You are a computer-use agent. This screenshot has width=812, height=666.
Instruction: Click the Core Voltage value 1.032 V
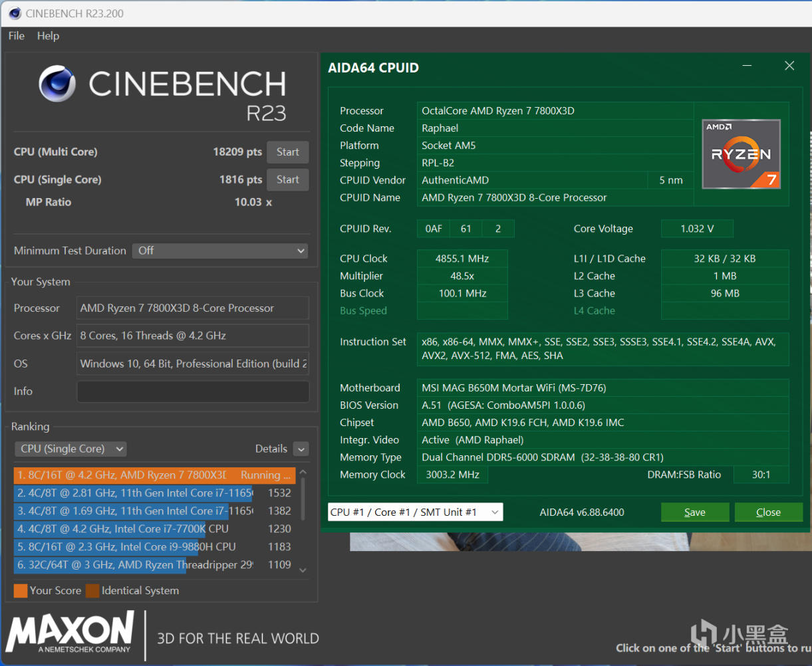click(697, 229)
